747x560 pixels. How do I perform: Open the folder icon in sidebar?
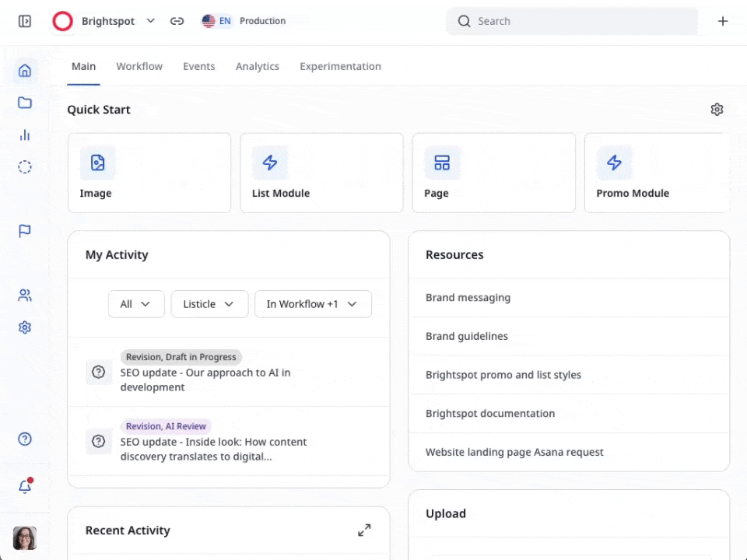25,103
